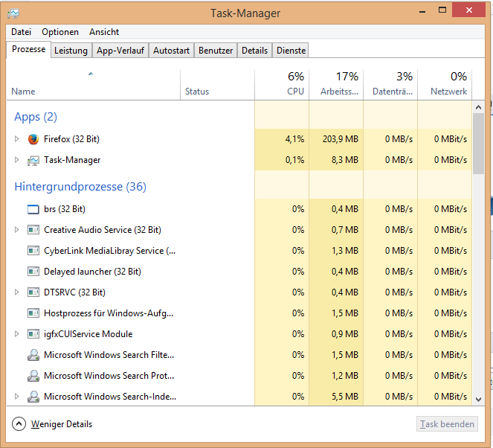Screen dimensions: 493x448
Task: Switch to the Leistung tab
Action: [71, 51]
